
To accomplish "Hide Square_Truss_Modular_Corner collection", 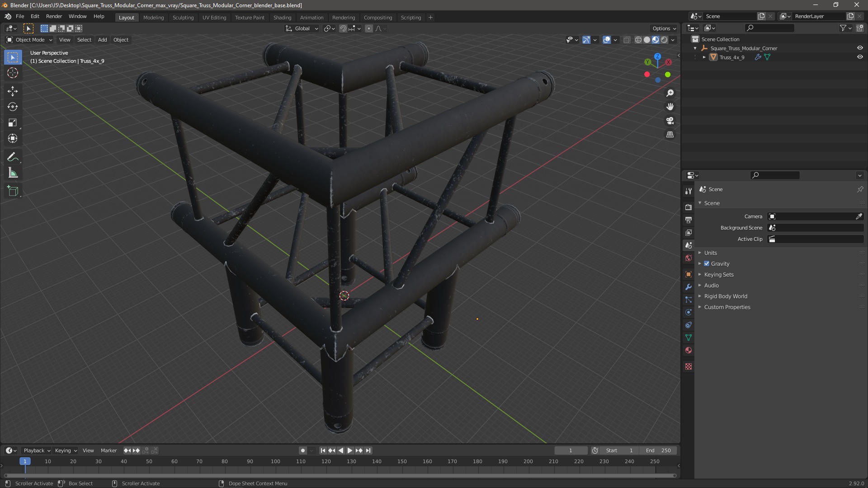I will coord(860,48).
